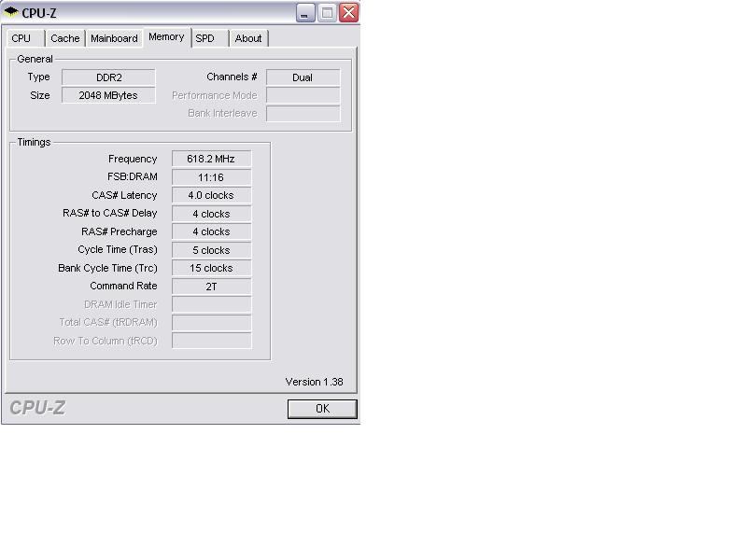Click the memory Type field showing DDR2

pyautogui.click(x=108, y=77)
